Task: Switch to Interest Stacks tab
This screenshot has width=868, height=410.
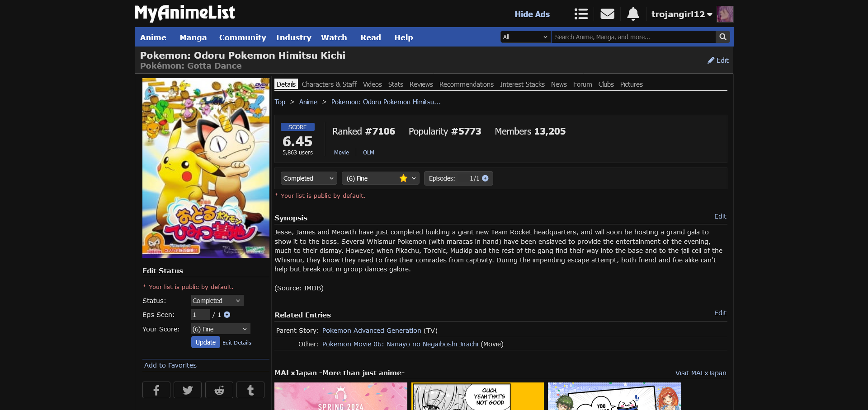Action: coord(522,84)
